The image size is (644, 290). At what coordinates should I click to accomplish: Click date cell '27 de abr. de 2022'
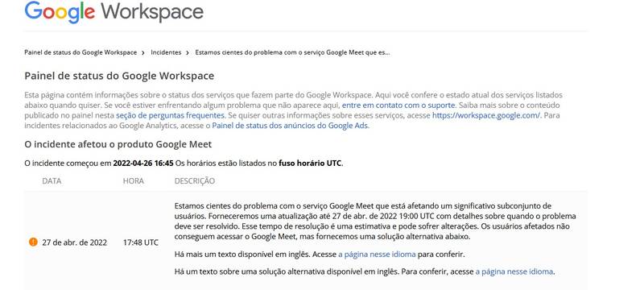(74, 242)
